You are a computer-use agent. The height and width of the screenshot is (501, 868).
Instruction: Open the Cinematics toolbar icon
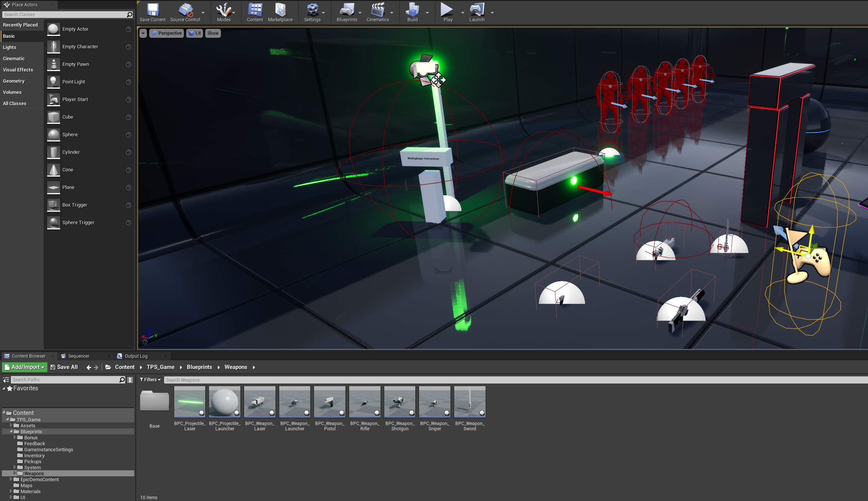(x=378, y=10)
